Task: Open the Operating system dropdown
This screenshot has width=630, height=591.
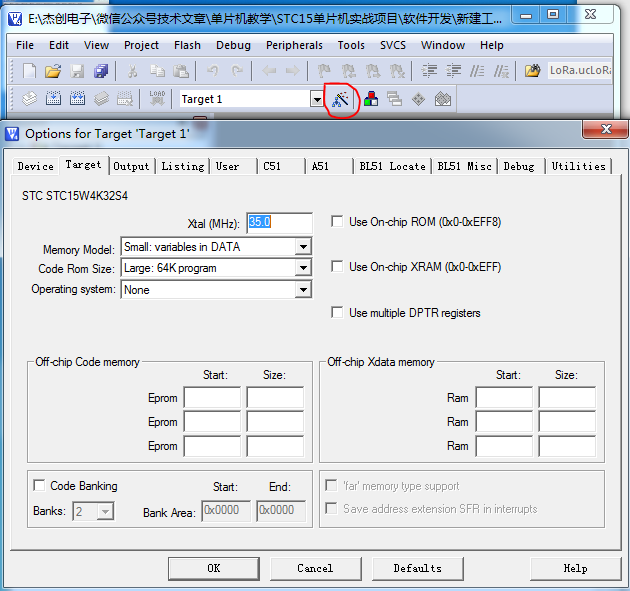Action: pos(303,289)
